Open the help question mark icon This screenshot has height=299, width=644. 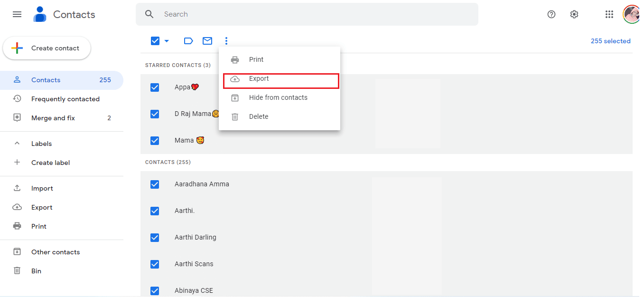pos(551,14)
